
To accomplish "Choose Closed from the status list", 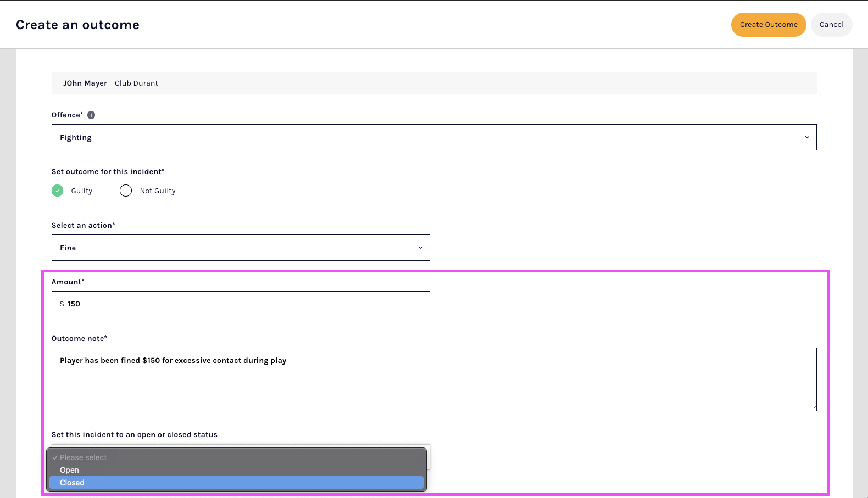I will pos(236,483).
